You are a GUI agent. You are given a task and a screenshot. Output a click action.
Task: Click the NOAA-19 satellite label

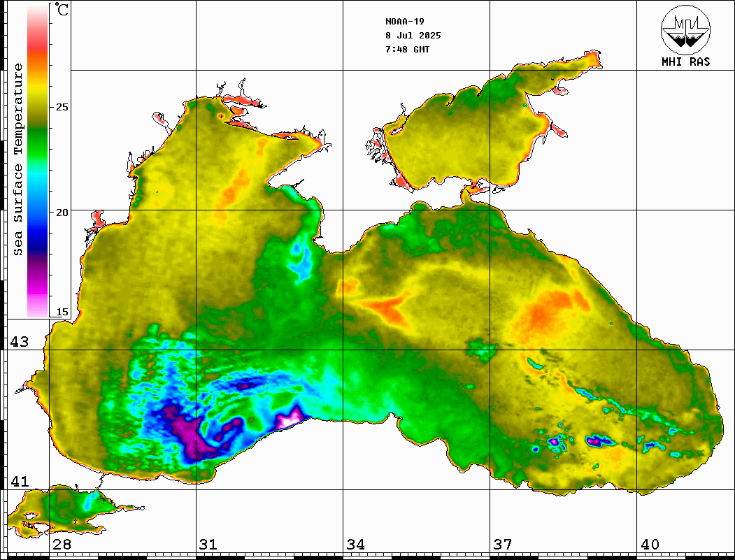point(405,22)
